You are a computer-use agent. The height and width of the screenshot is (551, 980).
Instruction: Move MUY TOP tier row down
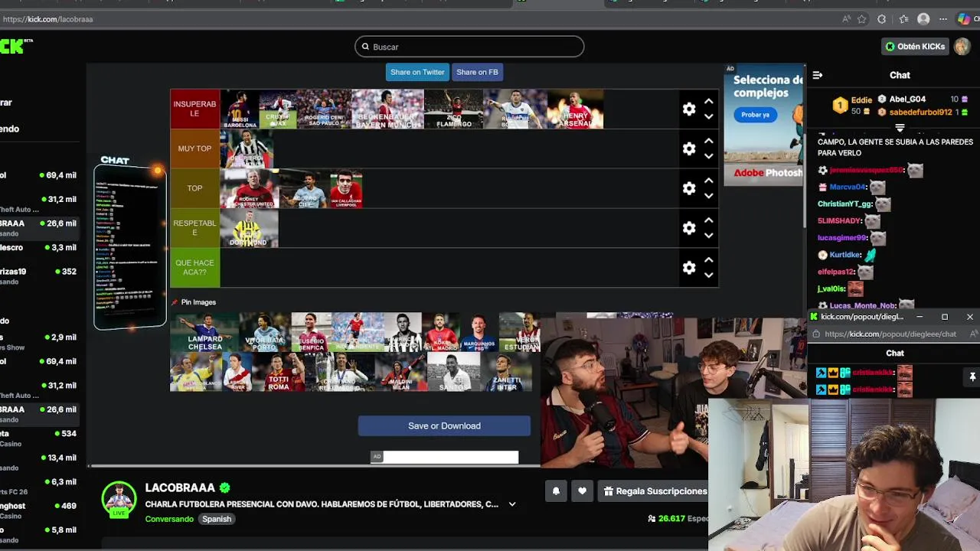(x=709, y=157)
